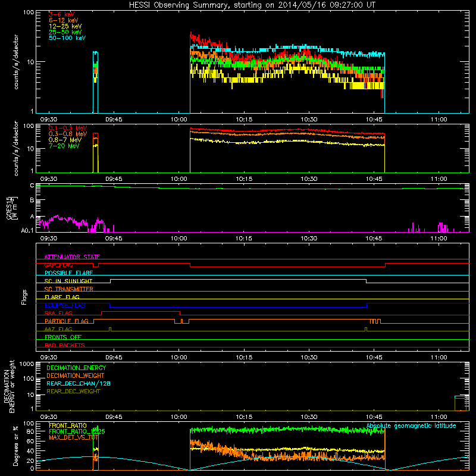The height and width of the screenshot is (476, 476).
Task: Select the SC_TRANSMITTER flag label
Action: click(x=69, y=289)
